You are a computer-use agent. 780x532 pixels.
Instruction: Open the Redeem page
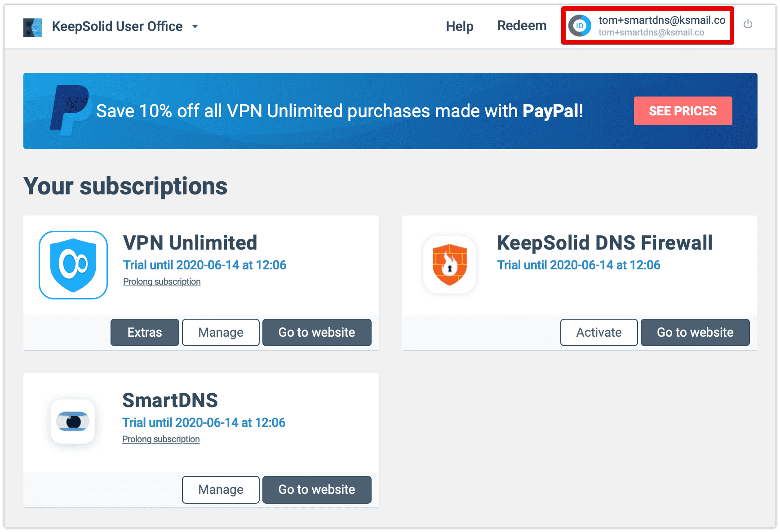522,26
